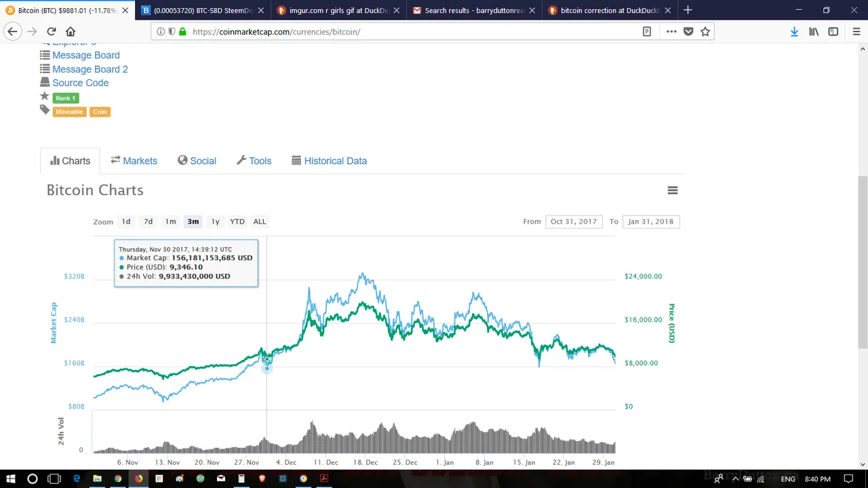Open a new browser tab

pos(688,10)
